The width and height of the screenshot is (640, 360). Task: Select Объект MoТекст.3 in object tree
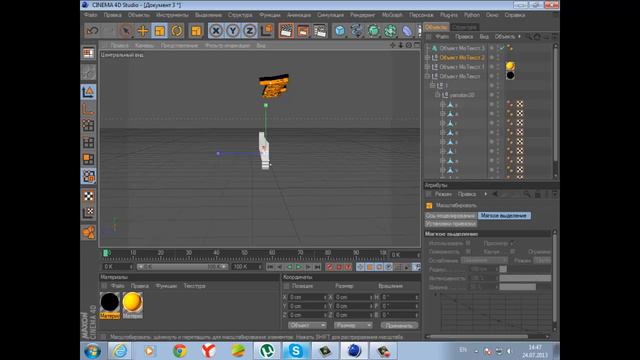coord(462,48)
